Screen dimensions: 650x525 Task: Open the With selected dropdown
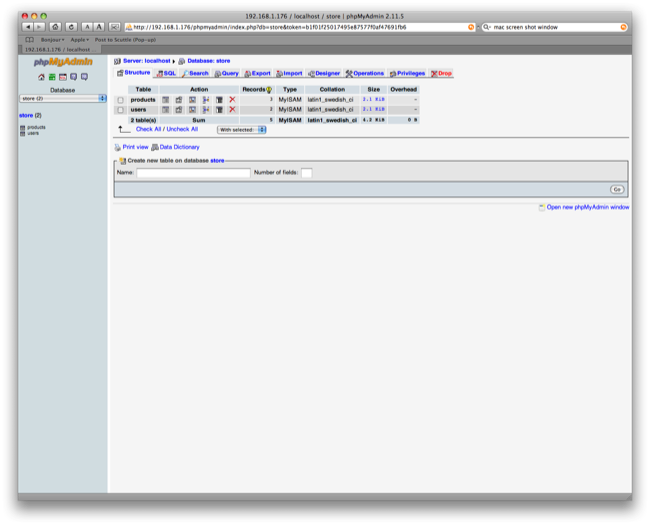pyautogui.click(x=242, y=130)
